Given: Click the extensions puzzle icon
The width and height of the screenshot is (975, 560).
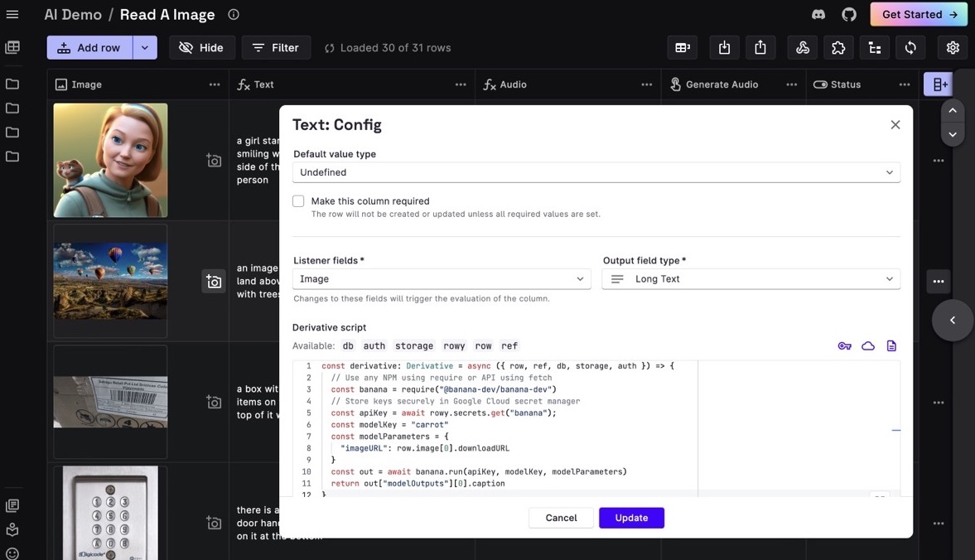Looking at the screenshot, I should point(837,47).
